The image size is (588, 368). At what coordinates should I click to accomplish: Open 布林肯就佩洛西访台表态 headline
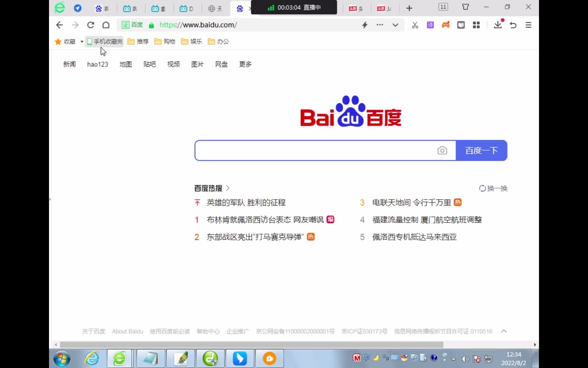pyautogui.click(x=265, y=220)
